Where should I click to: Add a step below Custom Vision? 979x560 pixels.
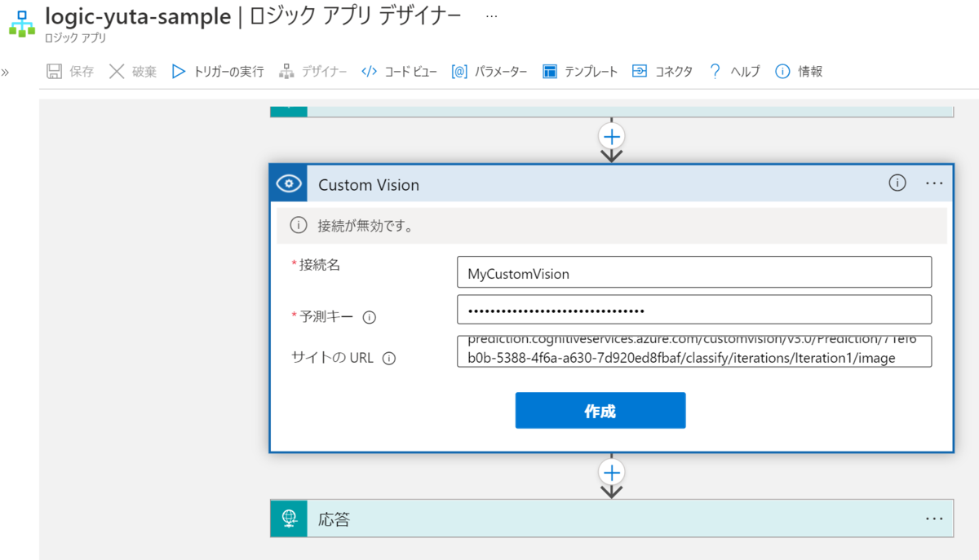pyautogui.click(x=612, y=472)
